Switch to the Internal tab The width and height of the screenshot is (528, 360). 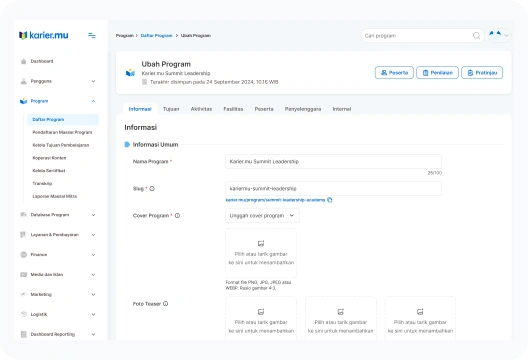342,109
